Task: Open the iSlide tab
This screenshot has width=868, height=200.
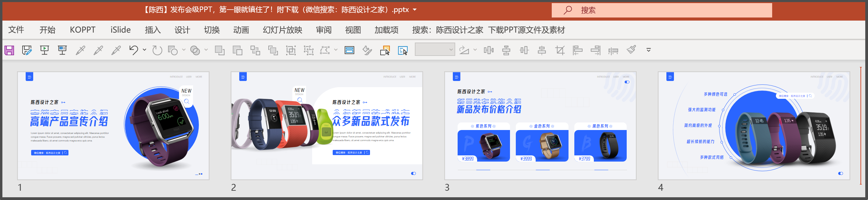Action: (120, 30)
